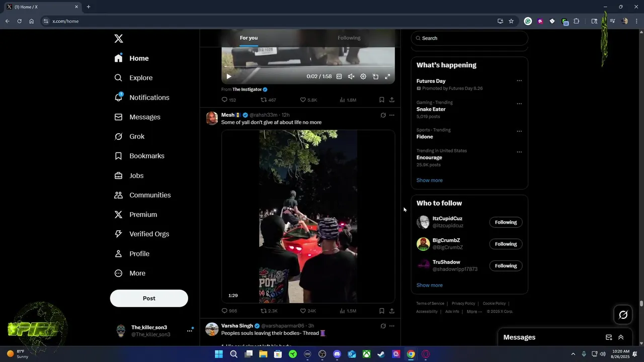Like Mesh post with 24K likes

click(308, 311)
